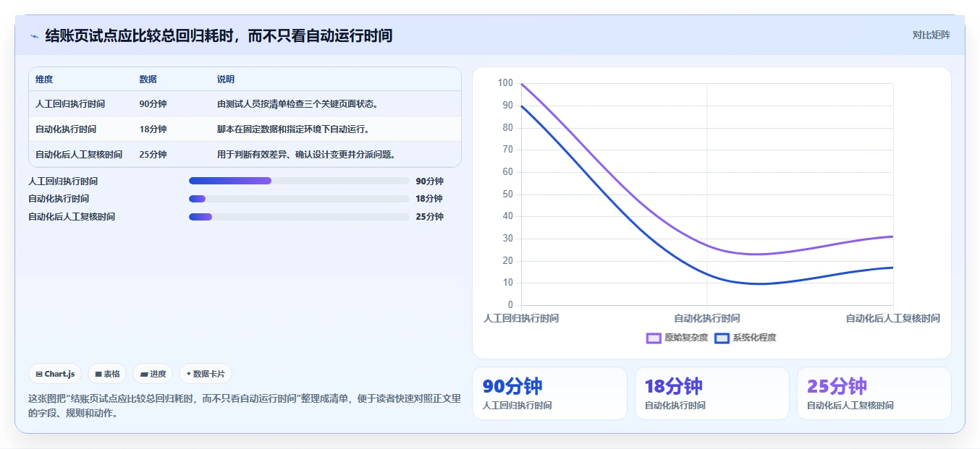980x449 pixels.
Task: Click chart x-axis label 自动化执行时间
Action: tap(707, 318)
